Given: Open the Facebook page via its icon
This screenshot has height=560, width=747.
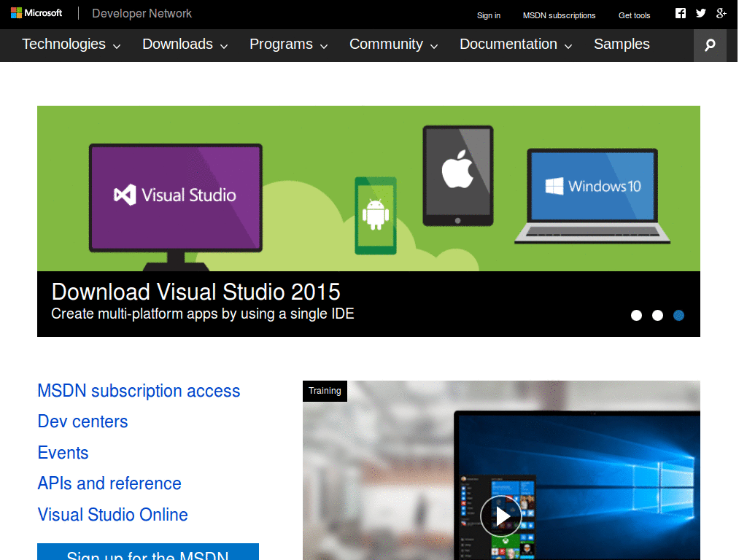Looking at the screenshot, I should tap(680, 12).
